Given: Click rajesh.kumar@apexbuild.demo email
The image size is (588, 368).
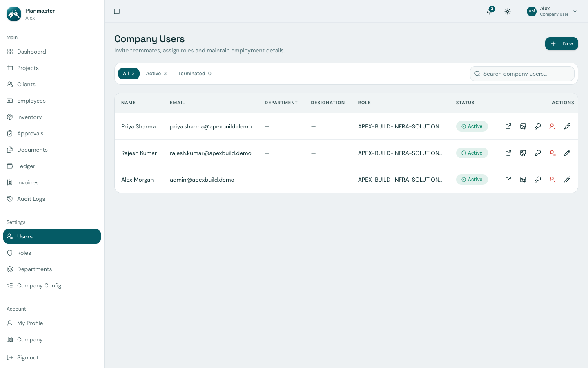Looking at the screenshot, I should (211, 153).
